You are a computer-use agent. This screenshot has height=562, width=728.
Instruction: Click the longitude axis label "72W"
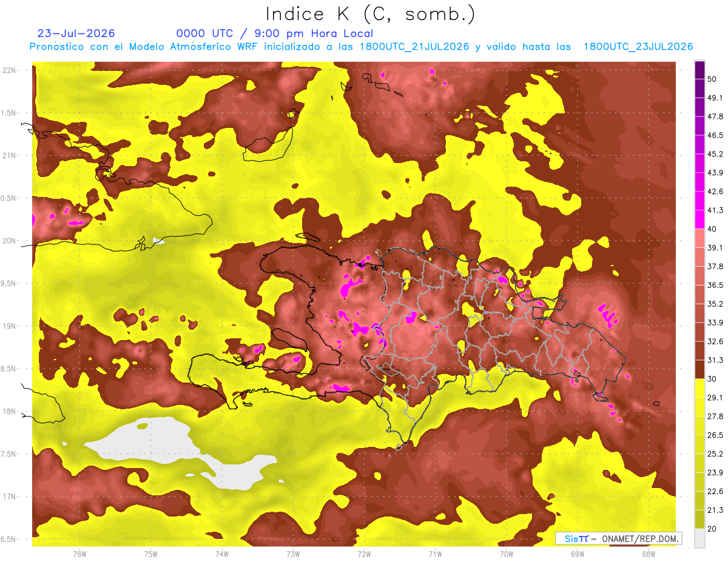[364, 554]
